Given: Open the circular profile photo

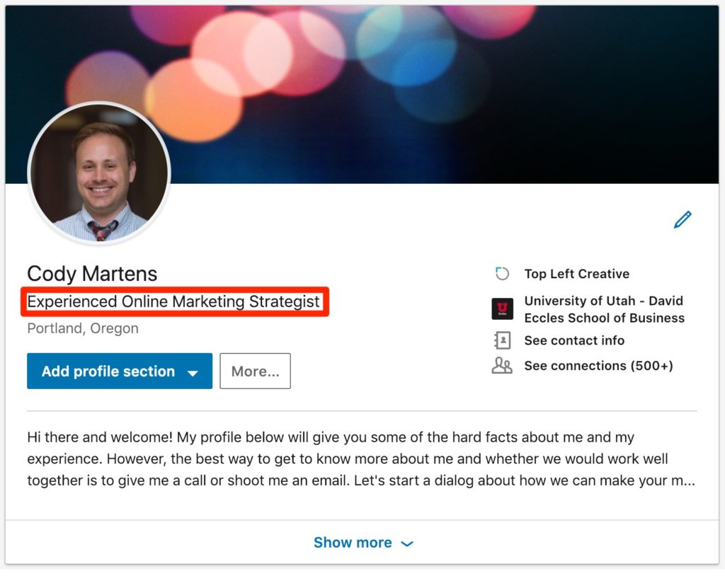Looking at the screenshot, I should (99, 173).
